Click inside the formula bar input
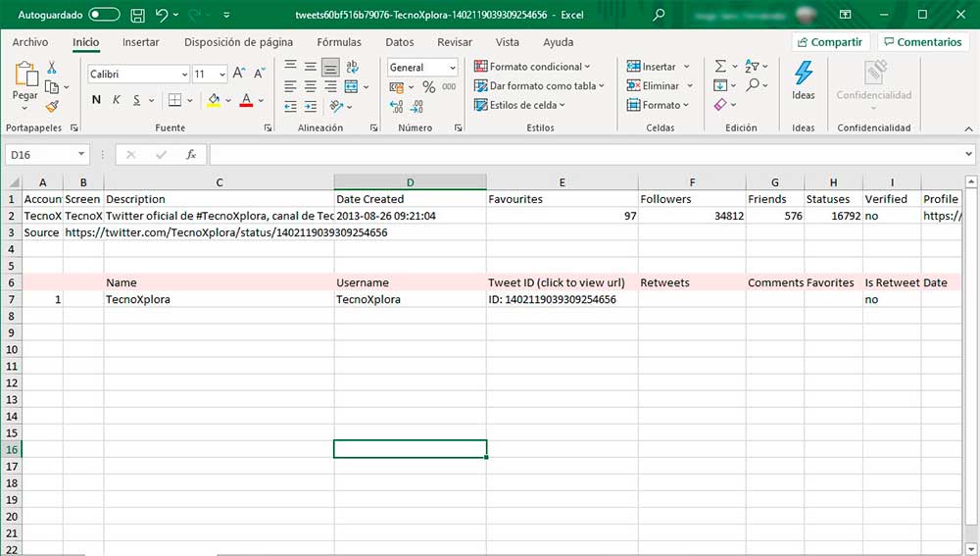Screen dimensions: 980x556 click(587, 155)
